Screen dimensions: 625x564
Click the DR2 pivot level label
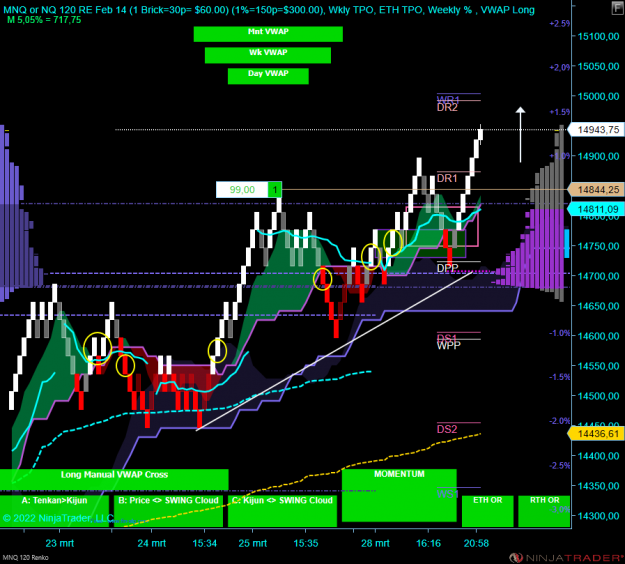tap(447, 108)
